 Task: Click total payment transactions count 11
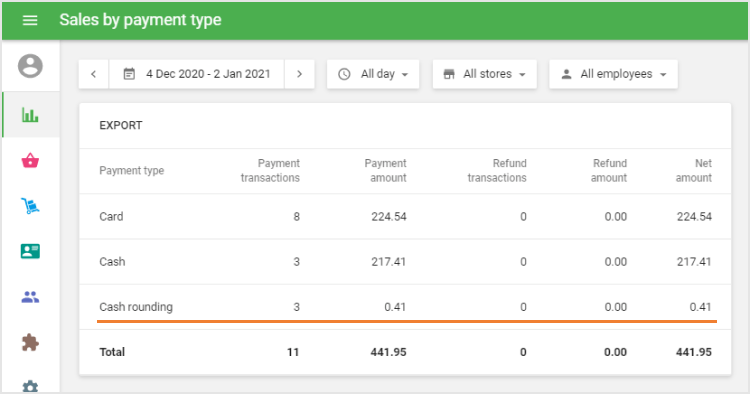(x=293, y=352)
